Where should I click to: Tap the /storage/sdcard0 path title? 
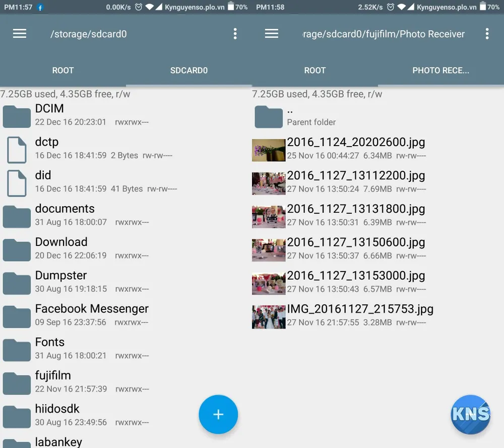(89, 34)
